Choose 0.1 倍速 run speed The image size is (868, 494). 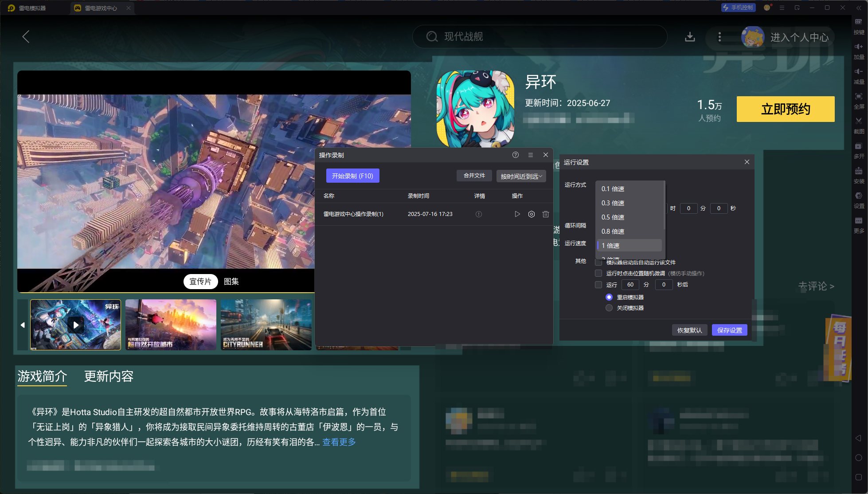[613, 188]
